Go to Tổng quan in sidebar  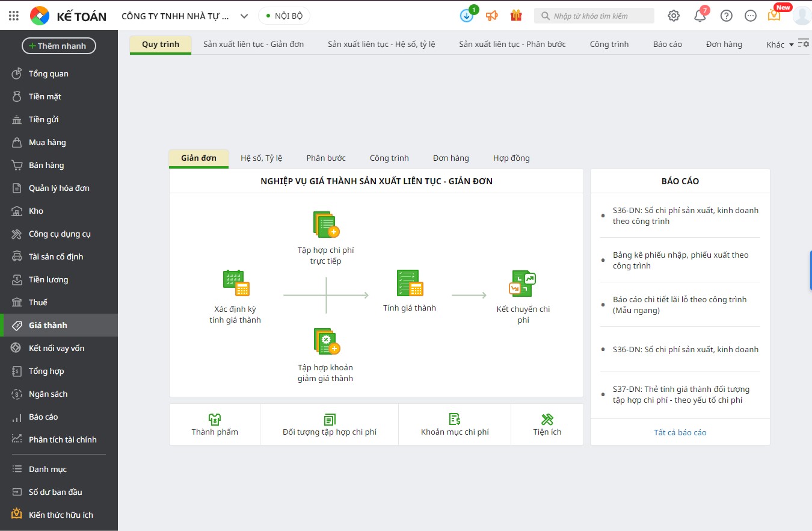[59, 73]
